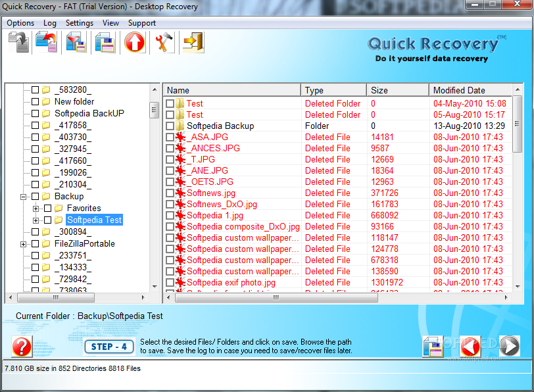Screen dimensions: 534x392
Task: Open the Log menu
Action: click(x=50, y=23)
